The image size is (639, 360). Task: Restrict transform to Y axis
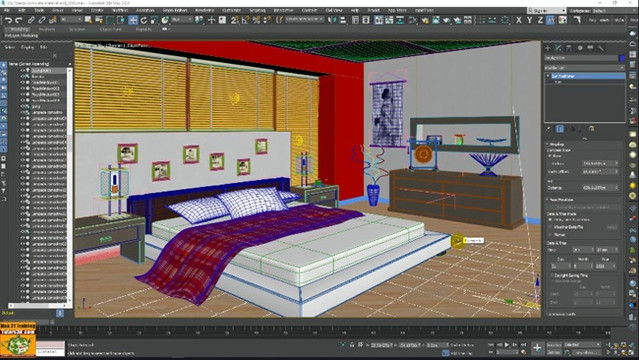click(x=529, y=20)
